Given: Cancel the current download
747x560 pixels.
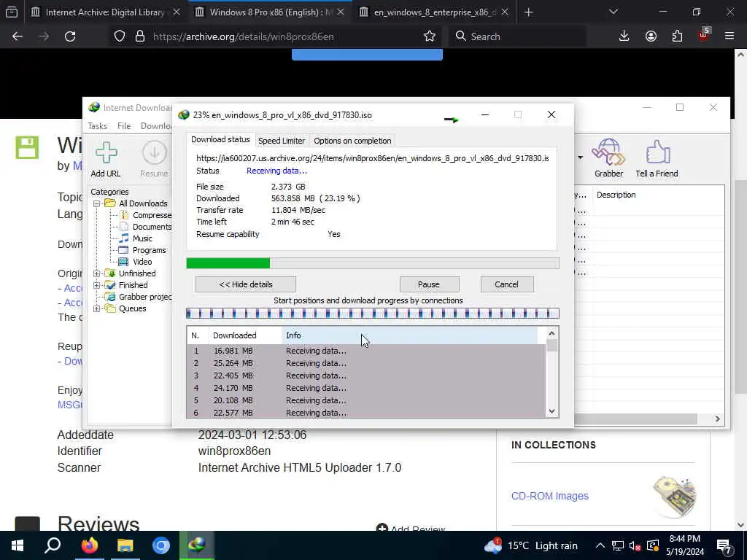Looking at the screenshot, I should pos(506,284).
